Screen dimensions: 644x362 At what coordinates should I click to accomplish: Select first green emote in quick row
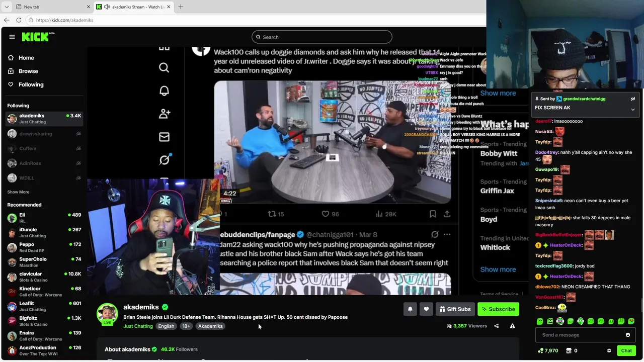coord(540,321)
